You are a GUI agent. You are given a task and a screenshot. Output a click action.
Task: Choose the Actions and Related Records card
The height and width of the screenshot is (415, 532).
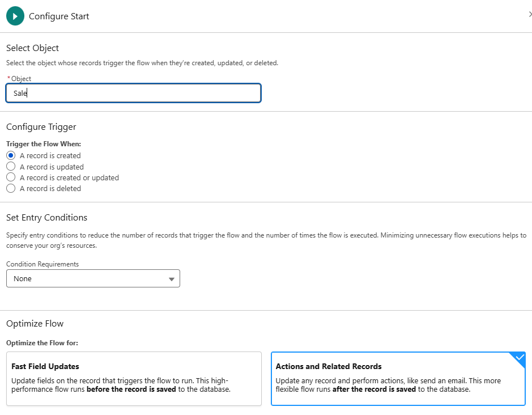click(x=398, y=379)
